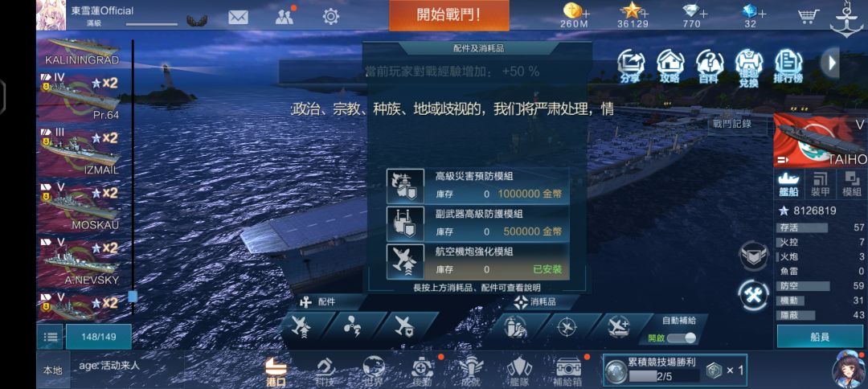Toggle the 自動補給 auto-resupply switch
Screen dimensions: 868x389
point(682,338)
